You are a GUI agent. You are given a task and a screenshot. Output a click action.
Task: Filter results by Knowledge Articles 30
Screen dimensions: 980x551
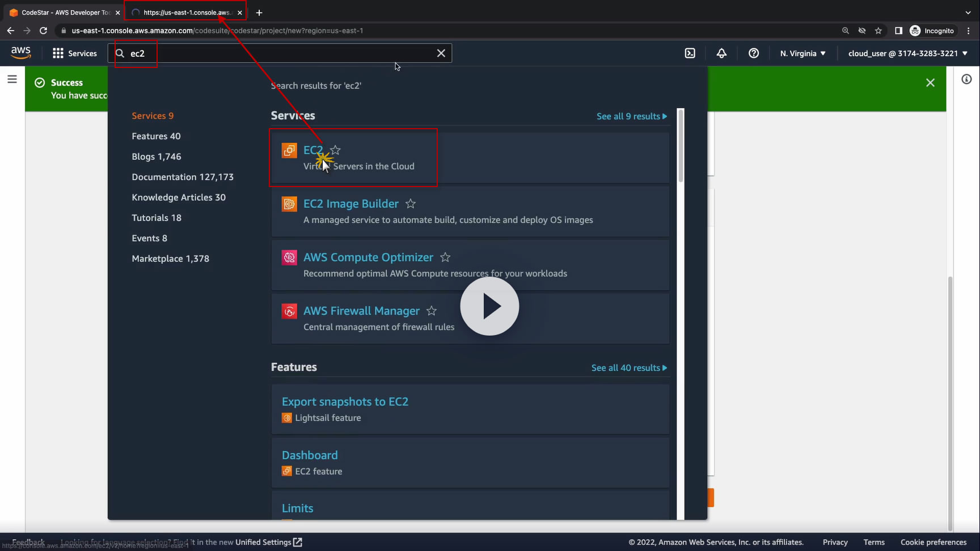(179, 197)
